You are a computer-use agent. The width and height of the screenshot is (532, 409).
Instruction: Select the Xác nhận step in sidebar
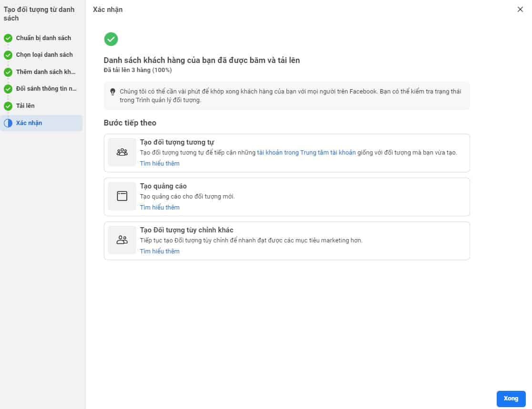tap(29, 123)
